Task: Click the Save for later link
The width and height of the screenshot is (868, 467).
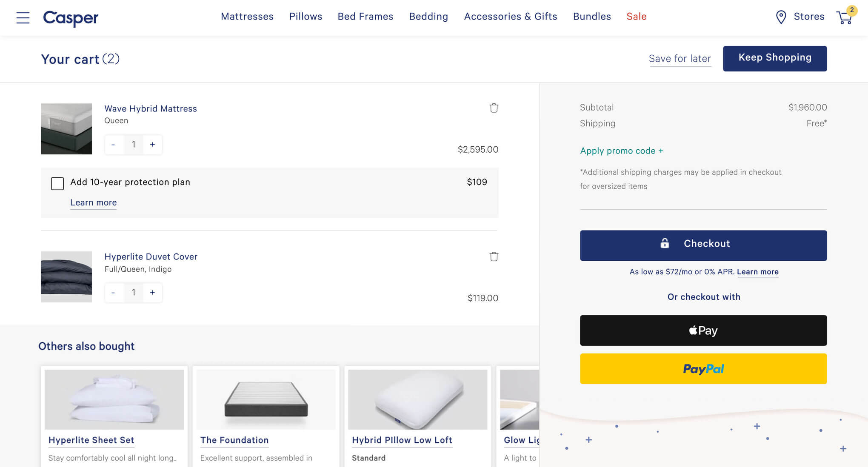Action: point(680,59)
